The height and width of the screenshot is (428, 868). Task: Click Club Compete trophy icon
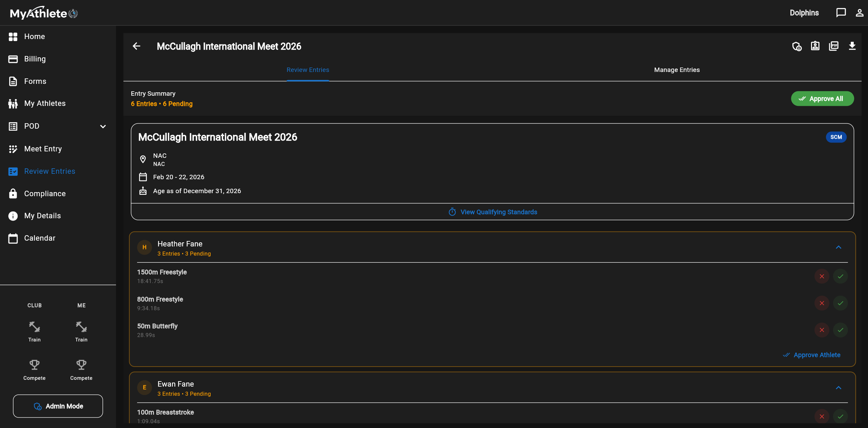tap(34, 365)
